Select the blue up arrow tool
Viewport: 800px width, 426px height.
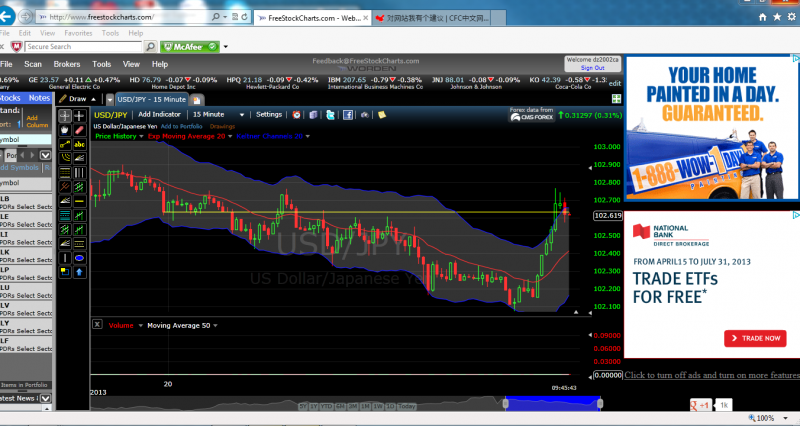coord(79,272)
